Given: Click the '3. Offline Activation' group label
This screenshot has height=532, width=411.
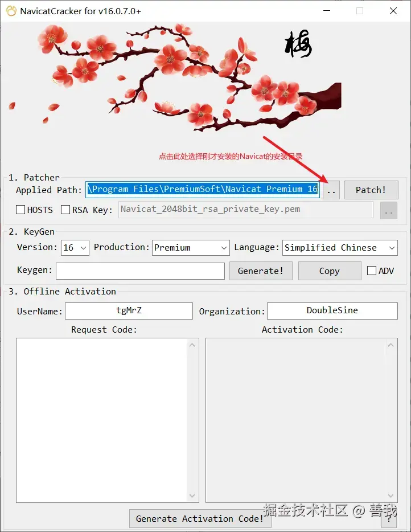Looking at the screenshot, I should [x=63, y=292].
